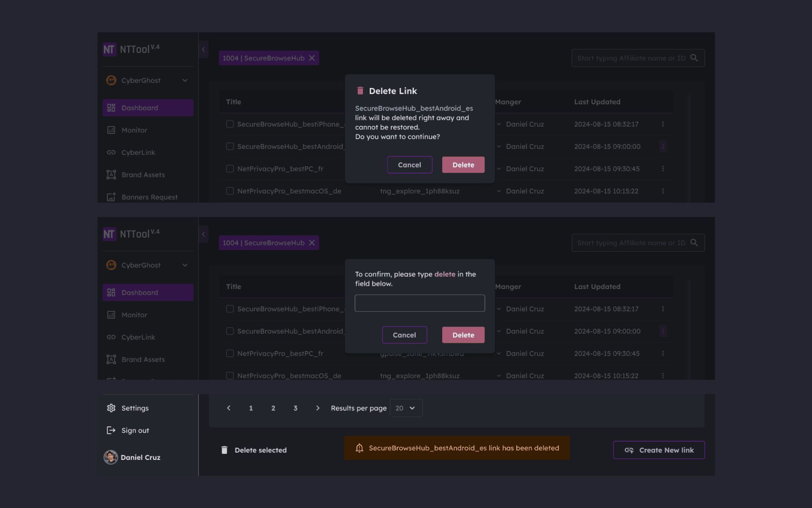
Task: Click Daniel Cruz profile avatar
Action: coord(111,457)
